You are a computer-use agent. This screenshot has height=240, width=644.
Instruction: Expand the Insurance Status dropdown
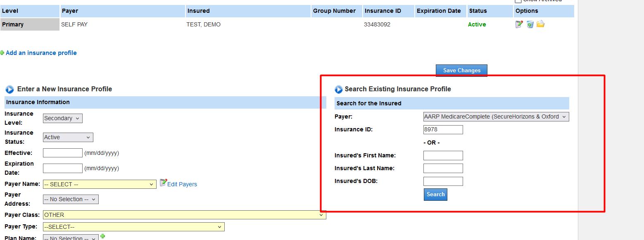68,137
